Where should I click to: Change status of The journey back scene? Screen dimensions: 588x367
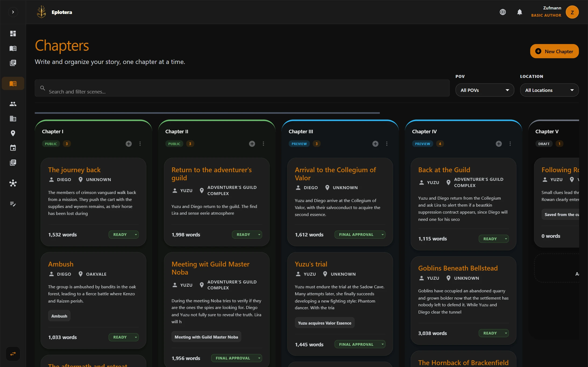point(124,235)
